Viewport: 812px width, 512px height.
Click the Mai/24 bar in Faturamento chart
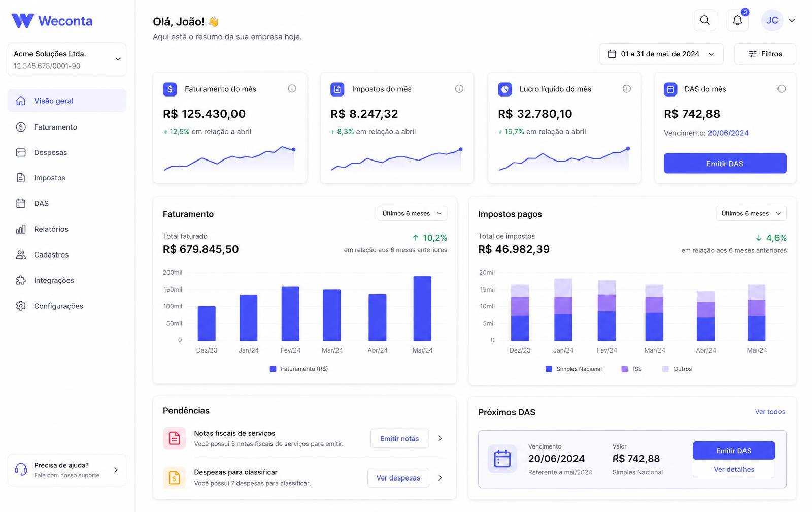click(x=422, y=308)
